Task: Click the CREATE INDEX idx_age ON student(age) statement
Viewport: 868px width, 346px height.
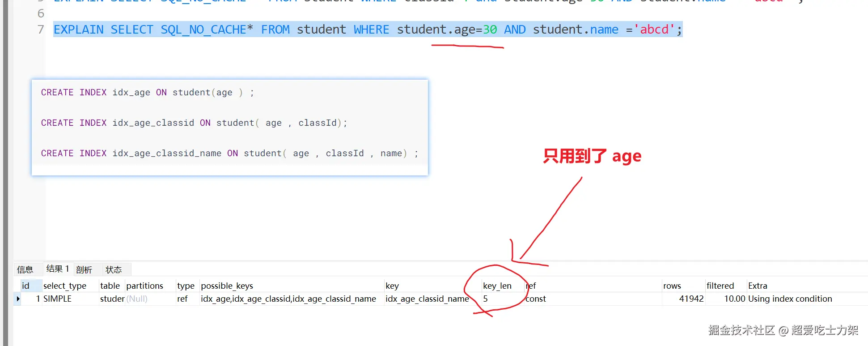Action: pyautogui.click(x=148, y=92)
